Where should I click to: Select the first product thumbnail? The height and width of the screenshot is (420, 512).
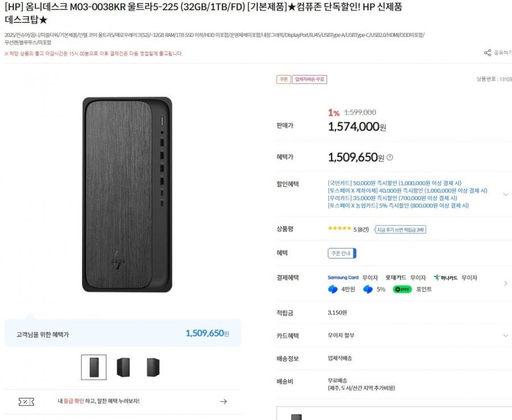tap(93, 367)
